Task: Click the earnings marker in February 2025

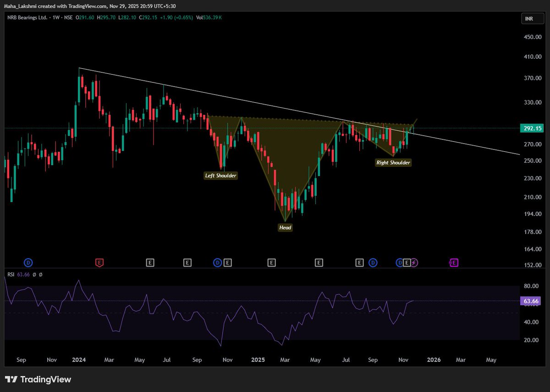Action: pos(272,263)
